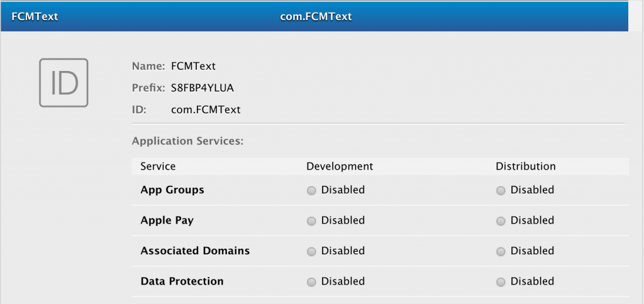Click App Groups Distribution status indicator
The height and width of the screenshot is (304, 644).
coord(501,190)
